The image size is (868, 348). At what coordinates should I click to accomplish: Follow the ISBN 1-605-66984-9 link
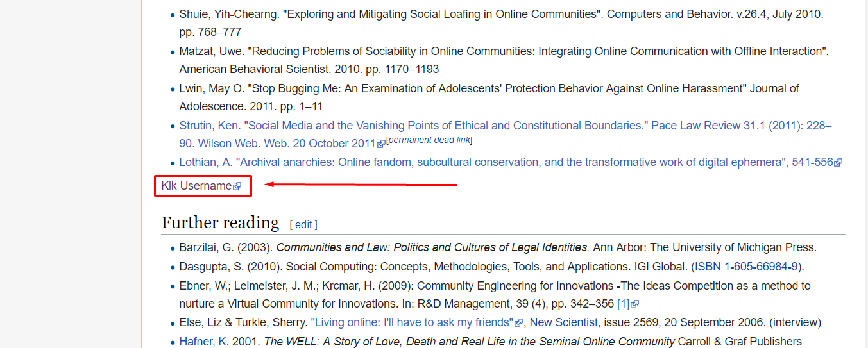748,266
